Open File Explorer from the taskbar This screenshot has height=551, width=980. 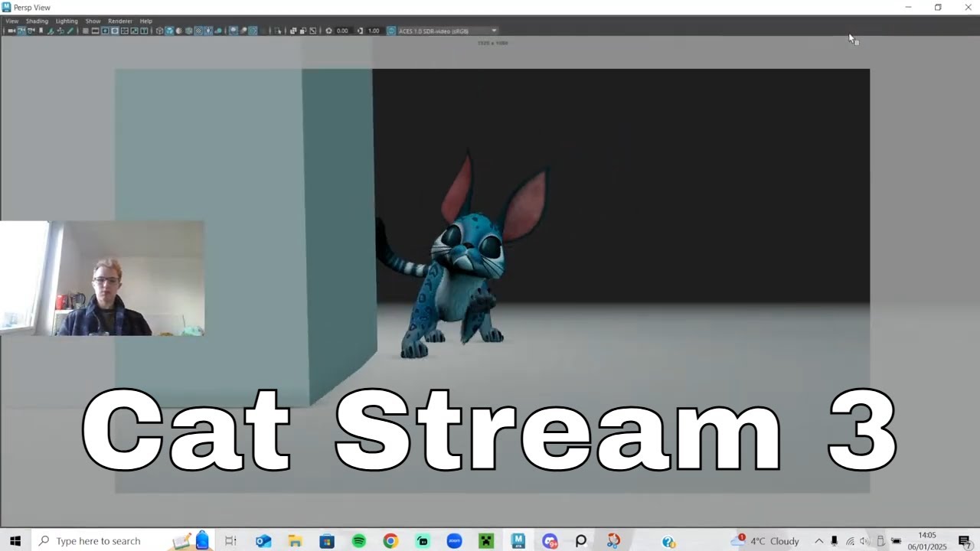295,541
